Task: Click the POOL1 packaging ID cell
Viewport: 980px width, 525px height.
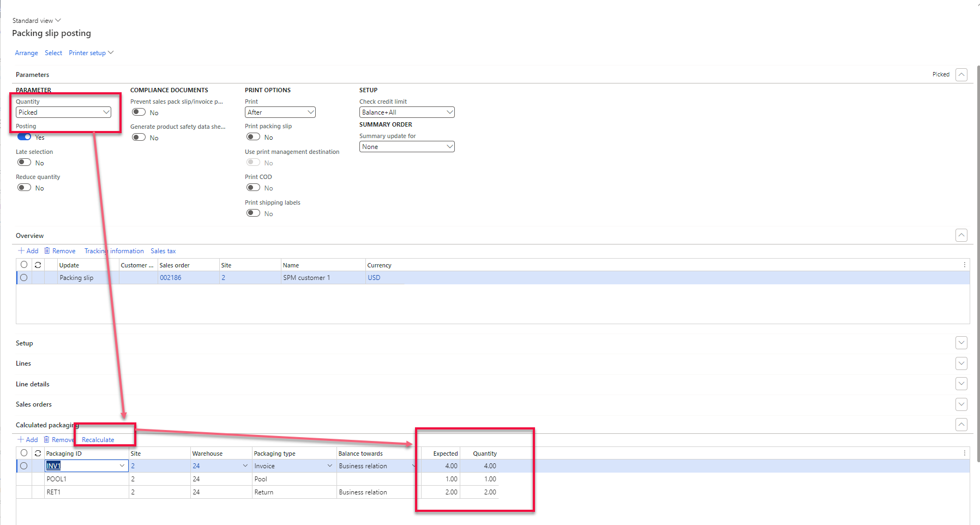Action: 87,479
